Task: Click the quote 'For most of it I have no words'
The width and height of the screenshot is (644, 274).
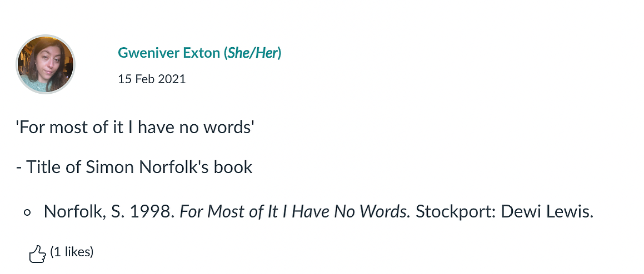Action: (x=133, y=128)
